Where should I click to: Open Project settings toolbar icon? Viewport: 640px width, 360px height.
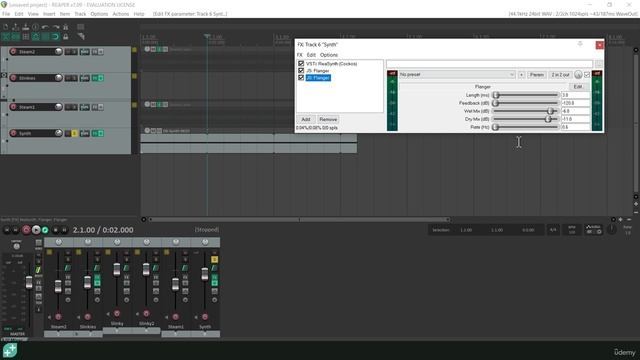[x=36, y=27]
